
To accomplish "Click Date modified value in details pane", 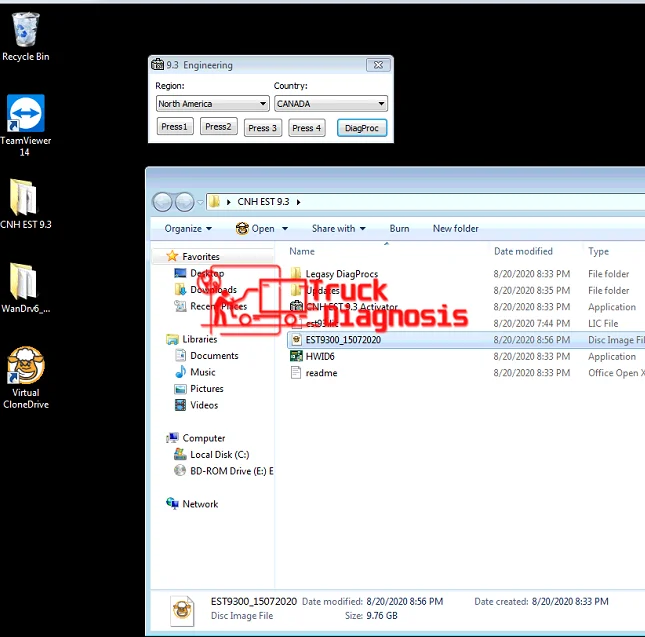I will [x=405, y=602].
